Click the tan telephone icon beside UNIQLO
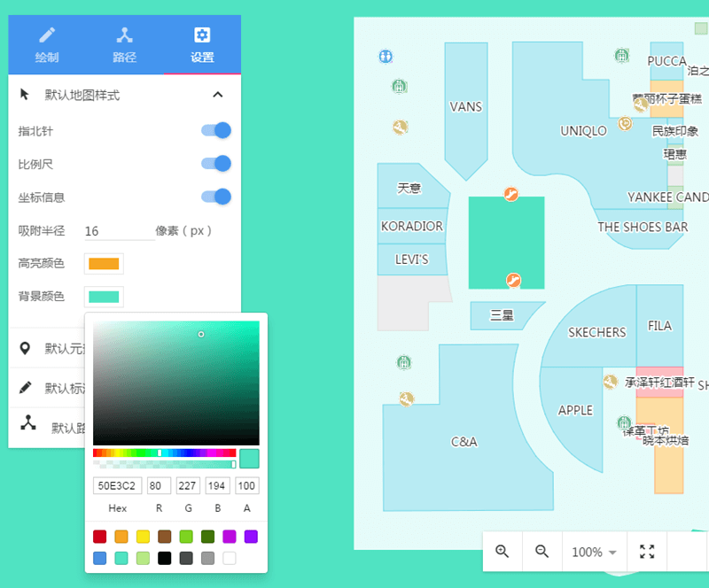 (625, 123)
